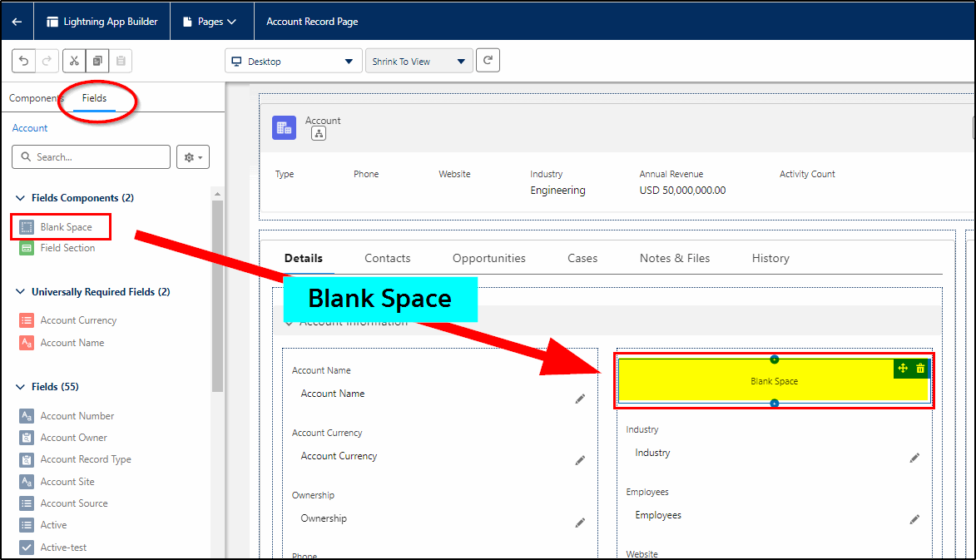Select the Fields tab
Image resolution: width=976 pixels, height=560 pixels.
click(95, 98)
